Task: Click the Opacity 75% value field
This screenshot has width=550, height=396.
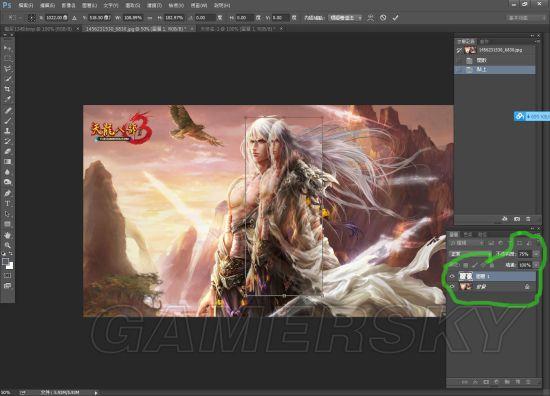Action: click(525, 254)
